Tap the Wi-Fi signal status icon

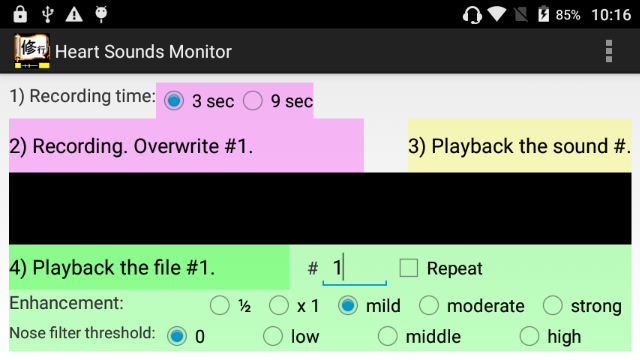pyautogui.click(x=497, y=14)
